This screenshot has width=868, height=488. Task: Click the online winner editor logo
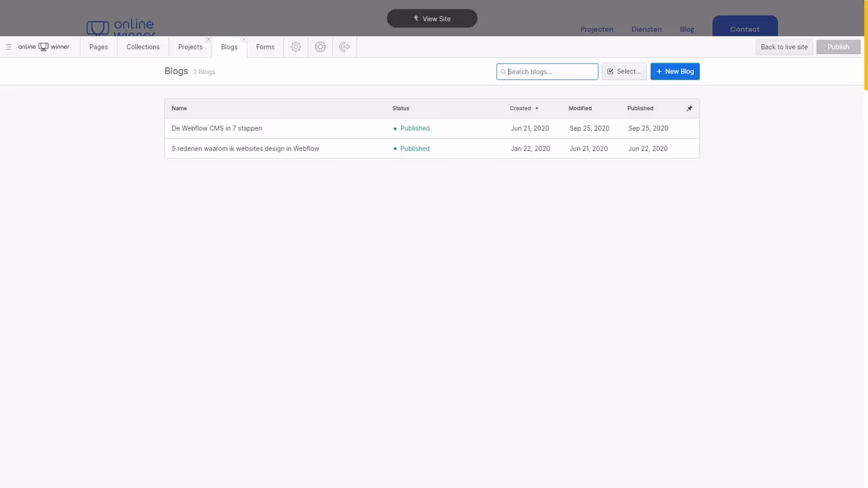pos(43,47)
